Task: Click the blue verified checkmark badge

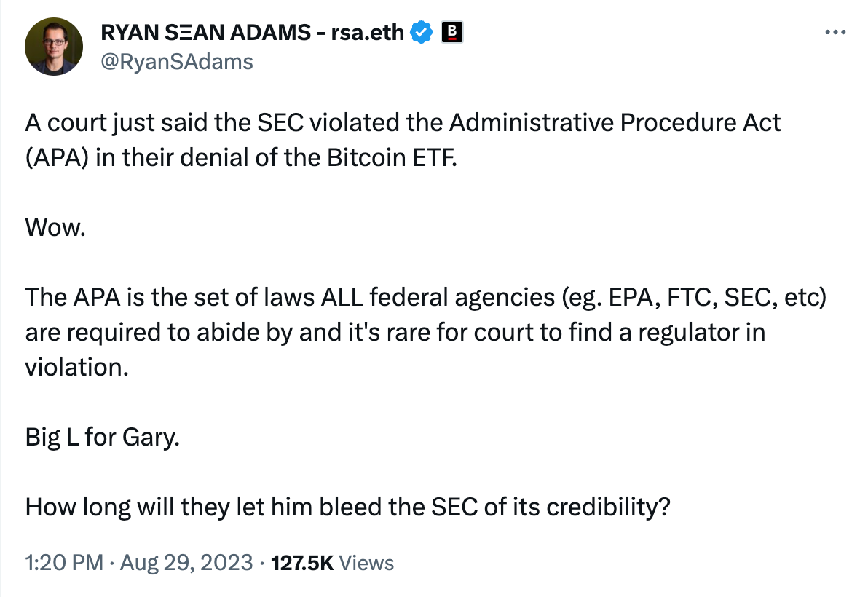Action: pos(422,33)
